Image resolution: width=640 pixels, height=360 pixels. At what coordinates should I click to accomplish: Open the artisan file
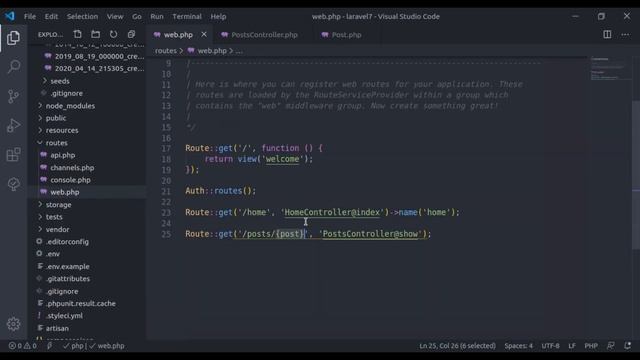[57, 328]
